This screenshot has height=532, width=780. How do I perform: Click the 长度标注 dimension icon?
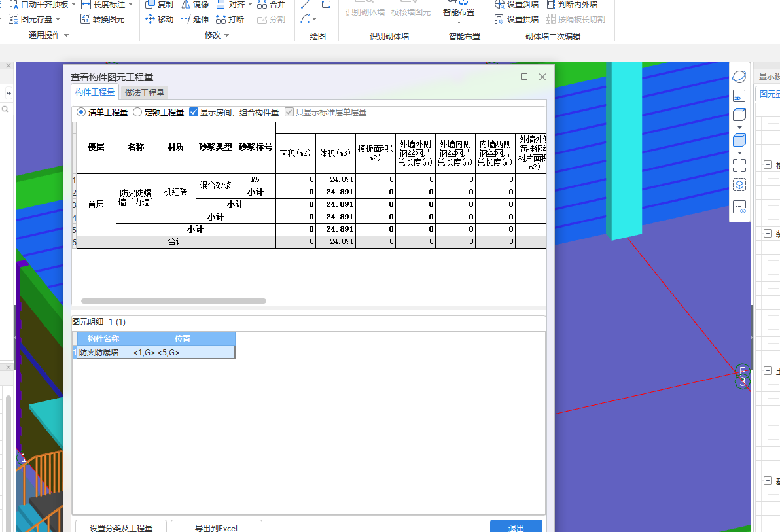coord(86,4)
